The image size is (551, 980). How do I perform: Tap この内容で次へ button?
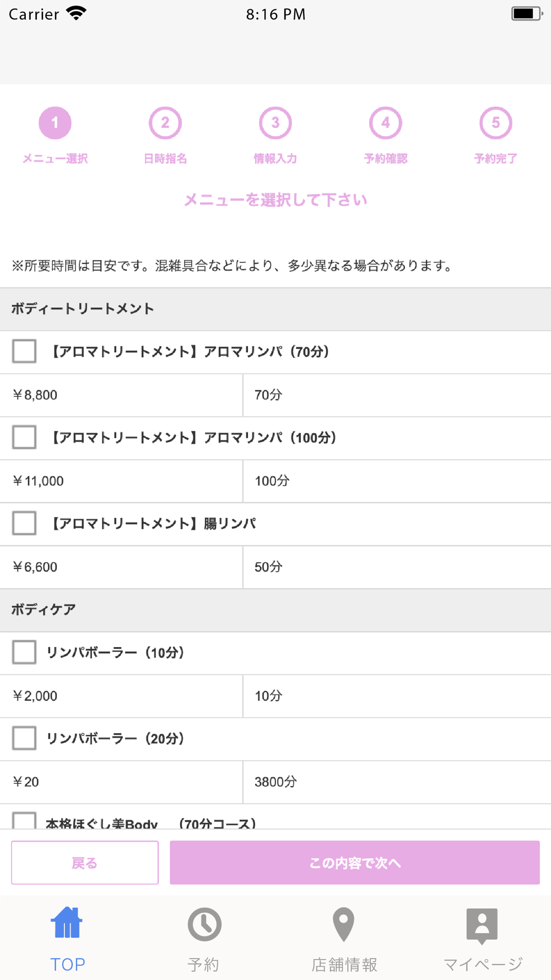(354, 863)
